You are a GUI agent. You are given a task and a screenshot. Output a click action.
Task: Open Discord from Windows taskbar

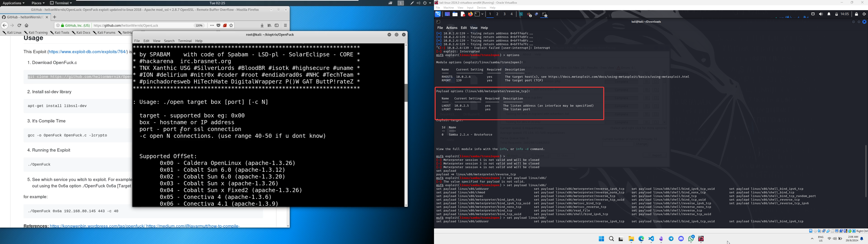[x=681, y=239]
